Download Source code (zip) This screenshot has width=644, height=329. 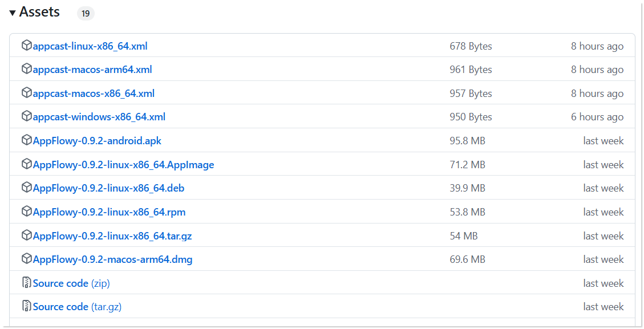[71, 283]
